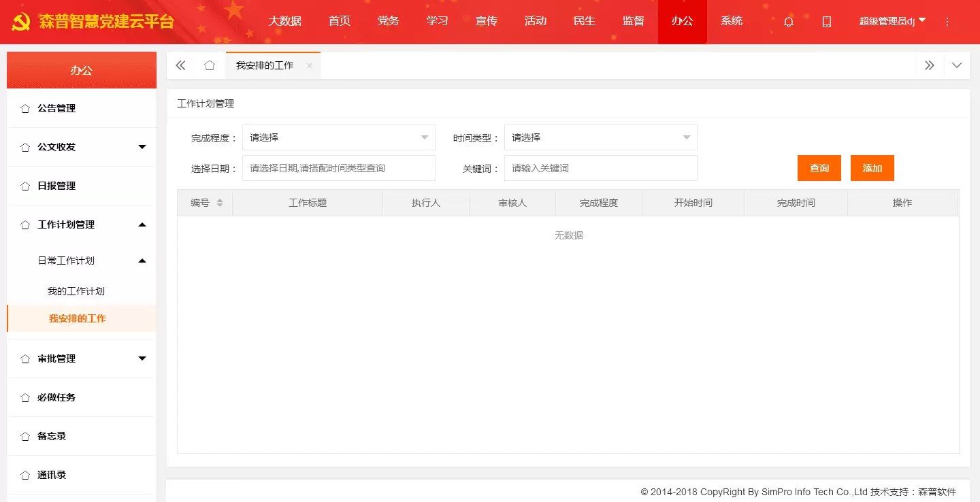Screen dimensions: 980x502
Task: Select 办公 in top navigation
Action: 683,21
